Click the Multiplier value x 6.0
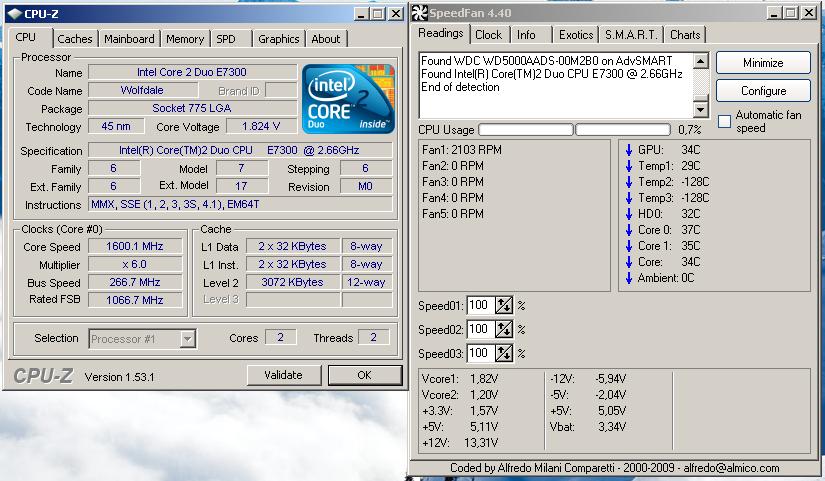 pyautogui.click(x=135, y=264)
